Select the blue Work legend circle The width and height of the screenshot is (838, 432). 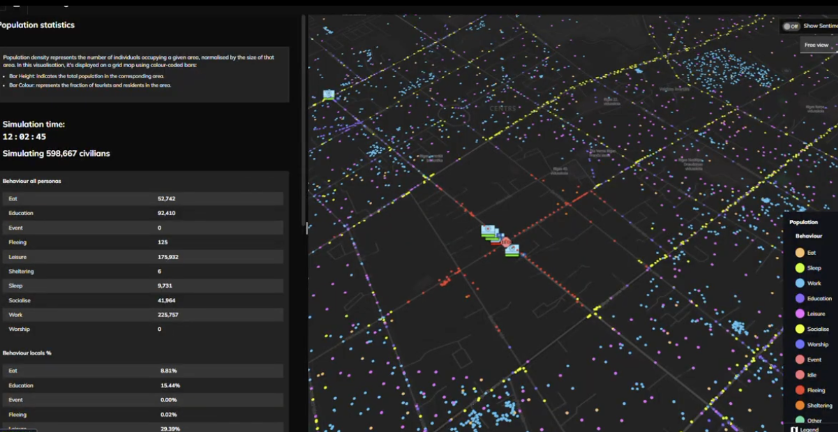[798, 283]
